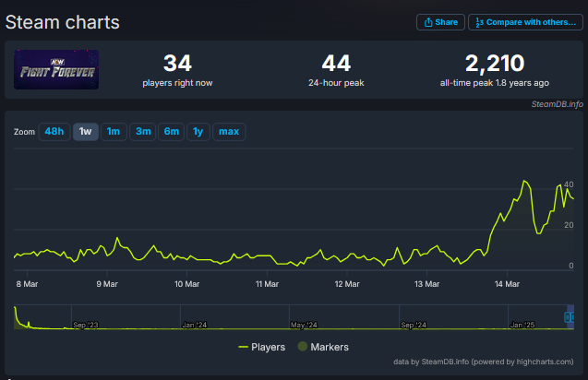Select the 1w zoom range
The width and height of the screenshot is (588, 380).
(86, 132)
